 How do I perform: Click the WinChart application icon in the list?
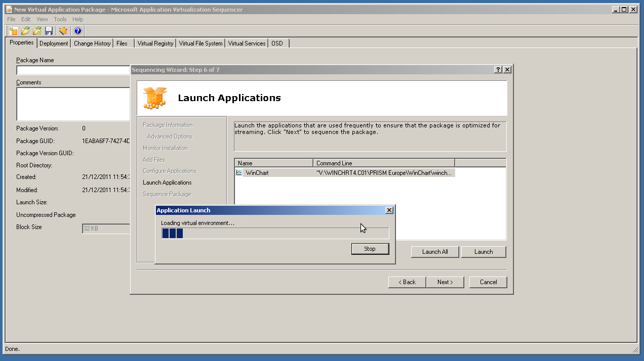click(239, 172)
